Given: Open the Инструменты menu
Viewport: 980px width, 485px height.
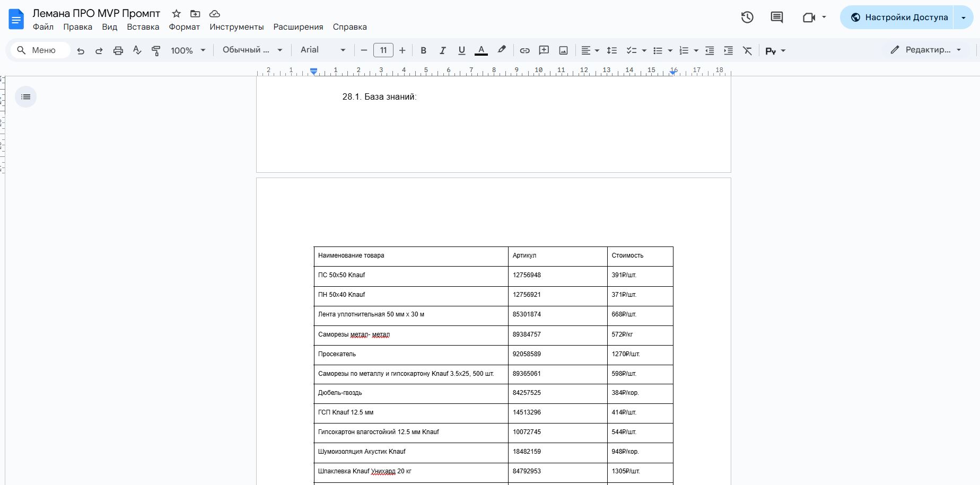Looking at the screenshot, I should [x=237, y=27].
